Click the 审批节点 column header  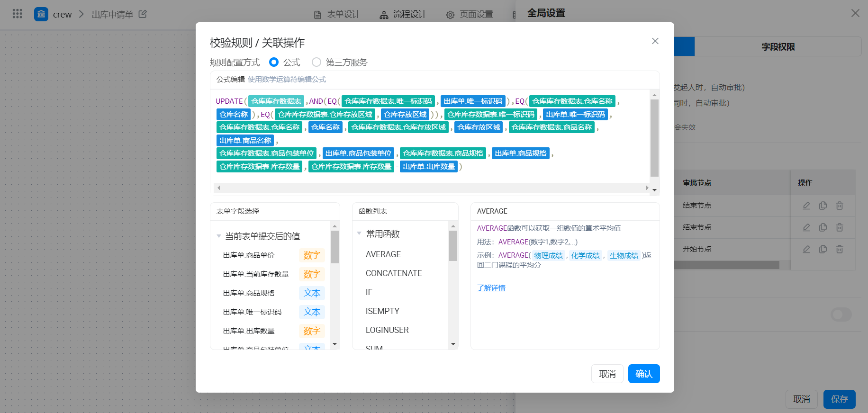[697, 183]
